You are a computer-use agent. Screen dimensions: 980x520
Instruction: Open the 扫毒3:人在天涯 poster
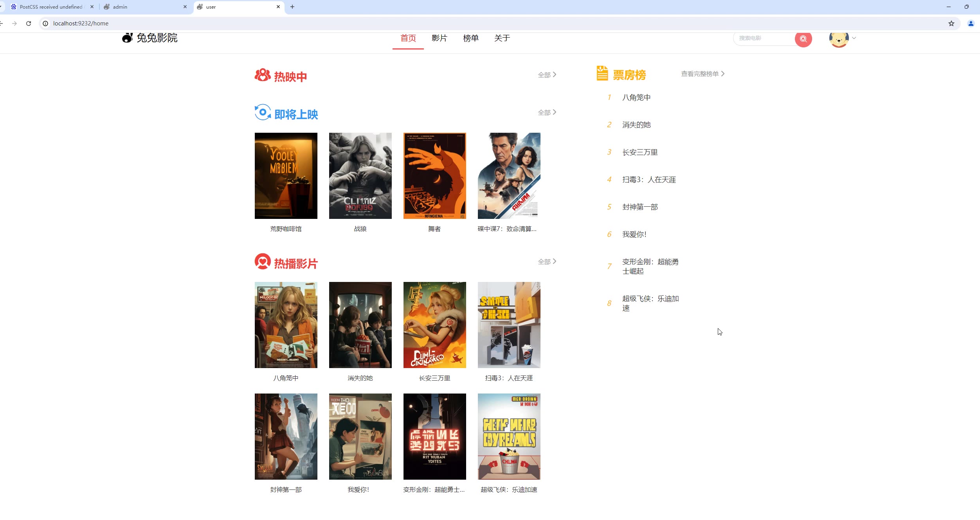509,325
